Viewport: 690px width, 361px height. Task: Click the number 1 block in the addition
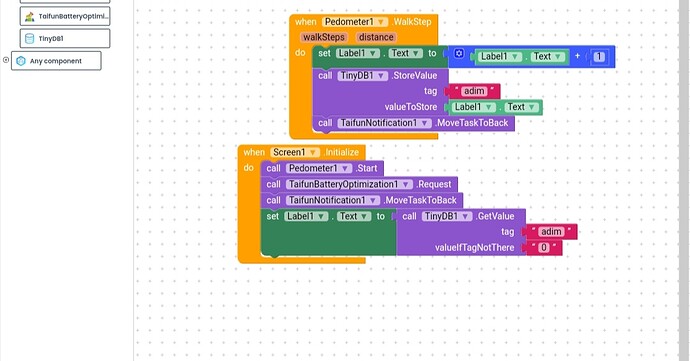[598, 57]
